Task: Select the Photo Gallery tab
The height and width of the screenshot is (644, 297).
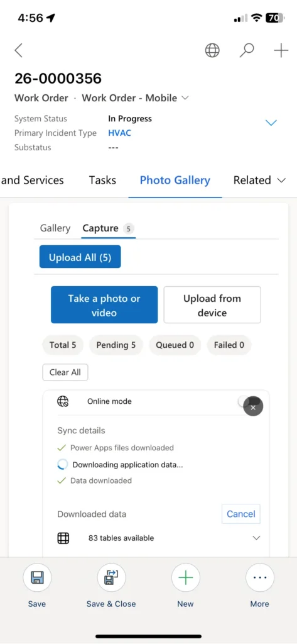Action: click(175, 180)
